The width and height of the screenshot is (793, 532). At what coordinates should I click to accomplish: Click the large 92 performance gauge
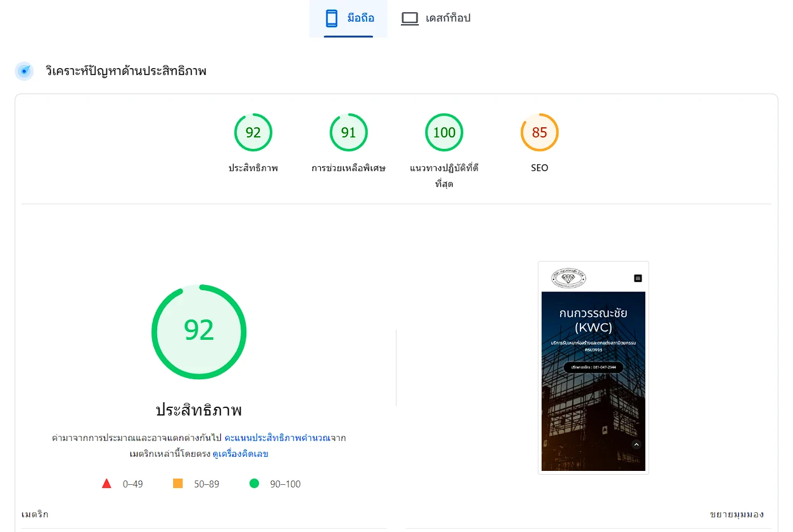tap(199, 332)
